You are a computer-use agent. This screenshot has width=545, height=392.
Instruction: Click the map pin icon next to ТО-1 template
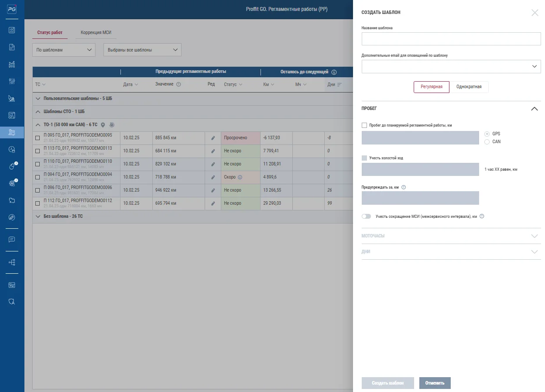(x=103, y=125)
